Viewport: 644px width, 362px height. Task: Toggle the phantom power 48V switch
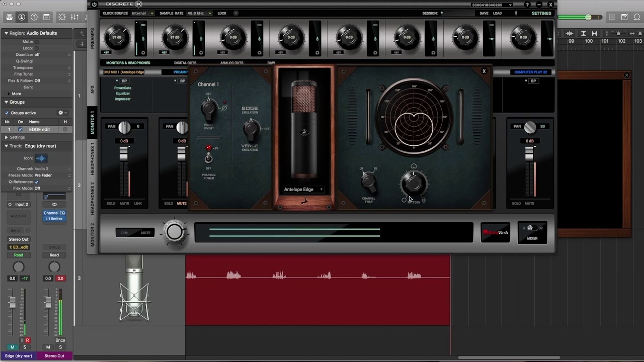(208, 158)
